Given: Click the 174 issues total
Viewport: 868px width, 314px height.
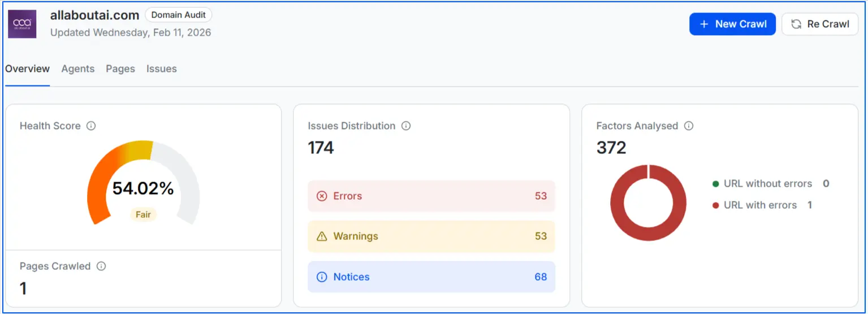Looking at the screenshot, I should [x=321, y=148].
